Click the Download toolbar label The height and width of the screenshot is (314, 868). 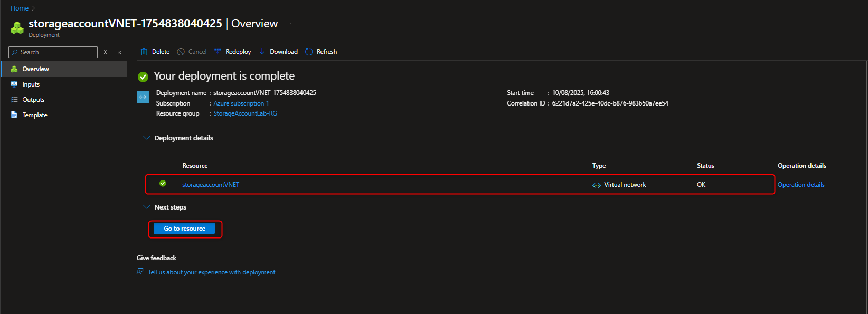click(x=284, y=52)
